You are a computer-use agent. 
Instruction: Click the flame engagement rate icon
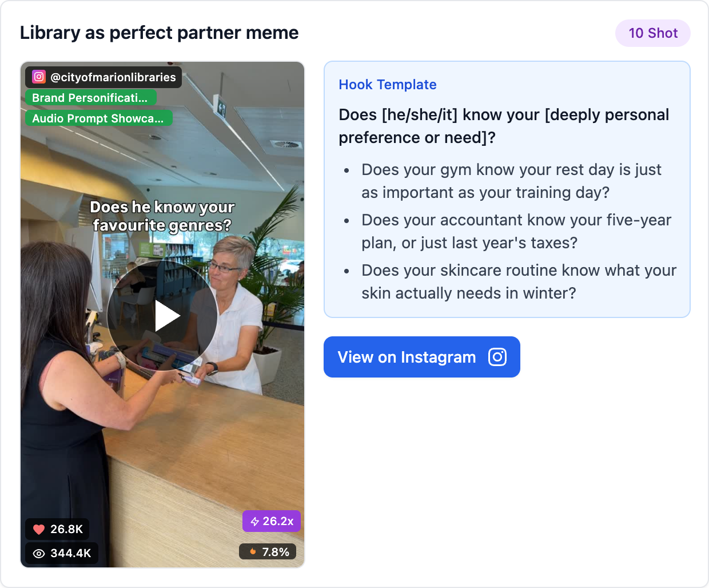253,552
